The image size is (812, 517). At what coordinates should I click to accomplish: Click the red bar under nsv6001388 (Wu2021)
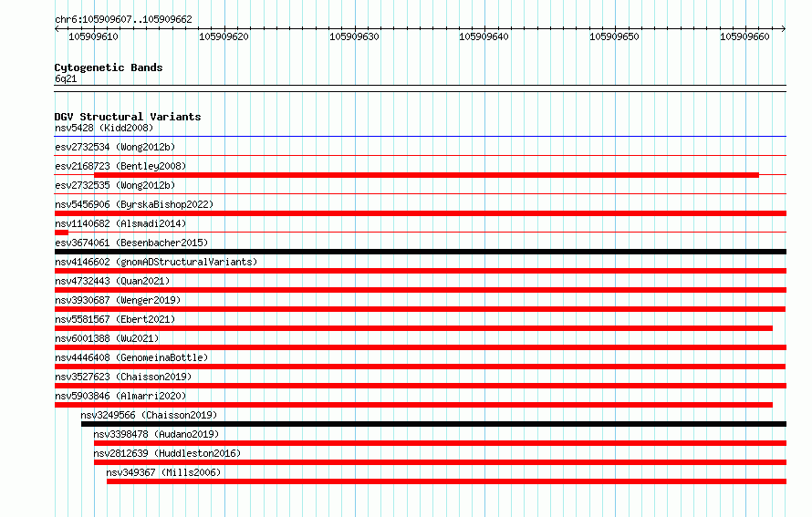(421, 347)
